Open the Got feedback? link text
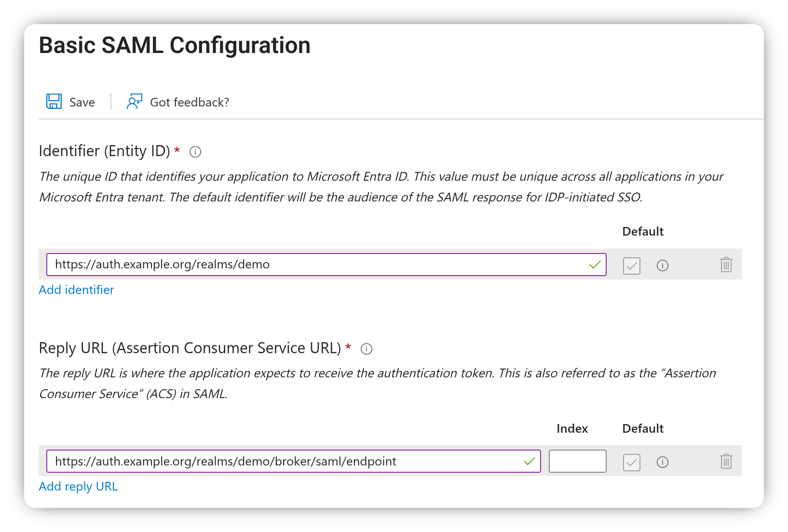Screen dimensions: 788x532 click(190, 102)
